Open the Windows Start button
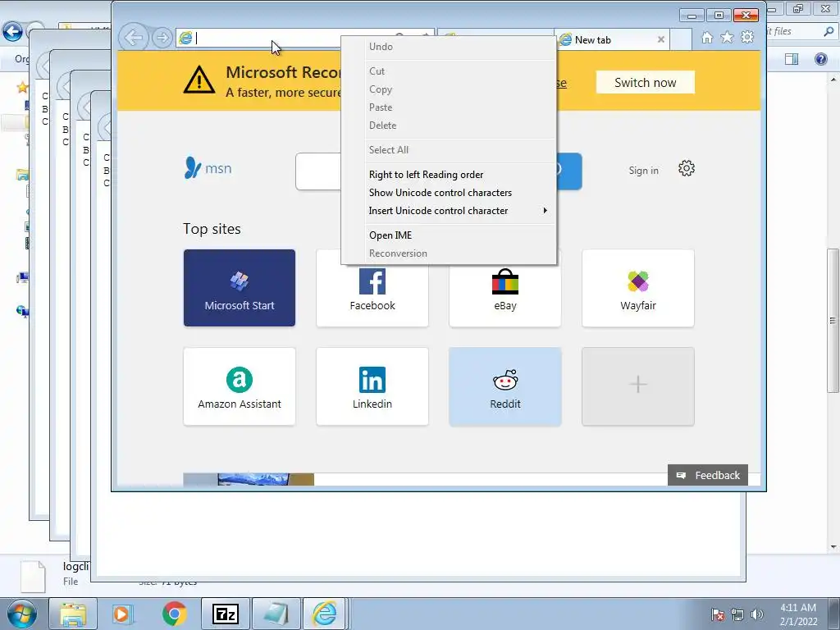This screenshot has width=840, height=630. (x=22, y=614)
